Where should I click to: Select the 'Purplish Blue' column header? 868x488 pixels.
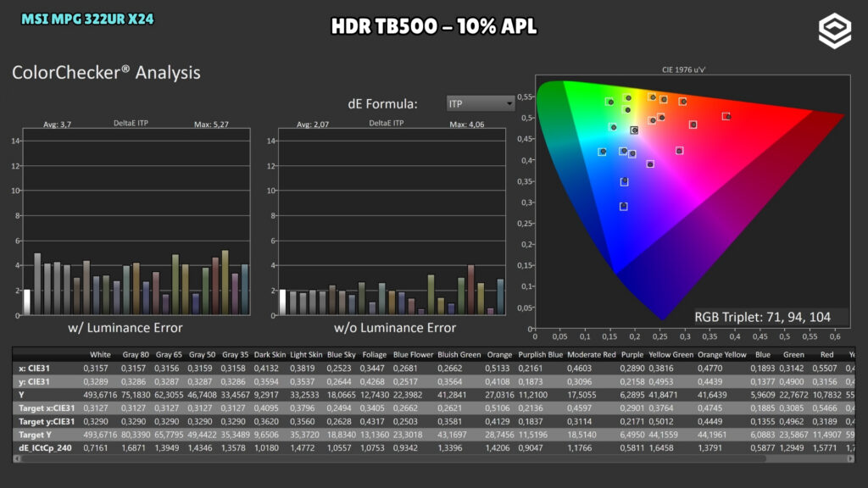tap(540, 355)
